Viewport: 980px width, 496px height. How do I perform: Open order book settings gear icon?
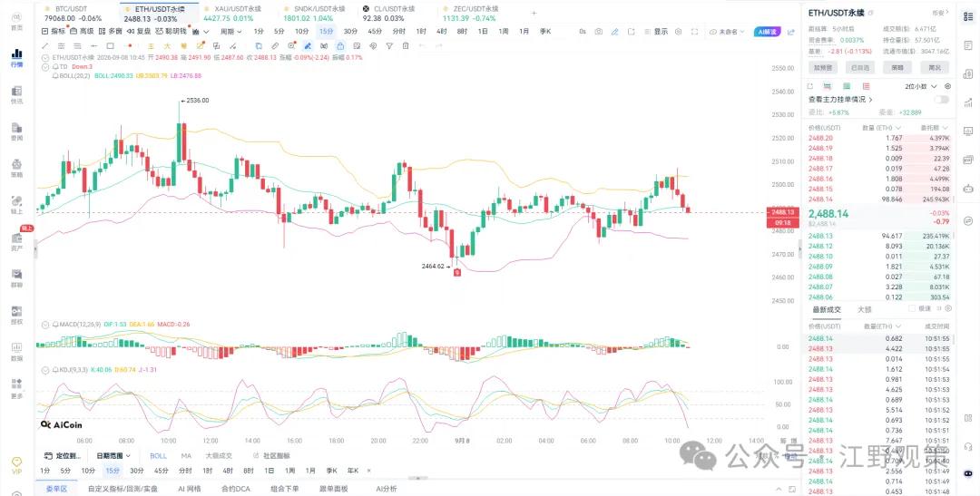tap(947, 86)
